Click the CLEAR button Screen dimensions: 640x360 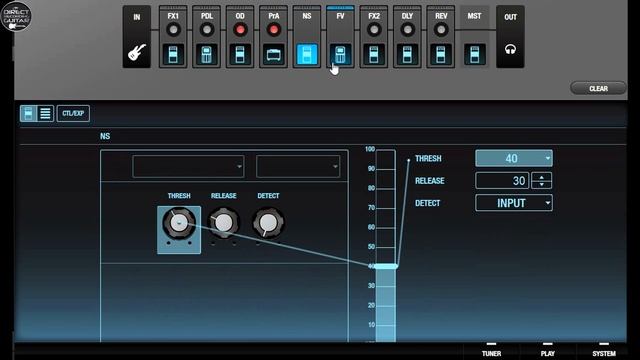(598, 88)
